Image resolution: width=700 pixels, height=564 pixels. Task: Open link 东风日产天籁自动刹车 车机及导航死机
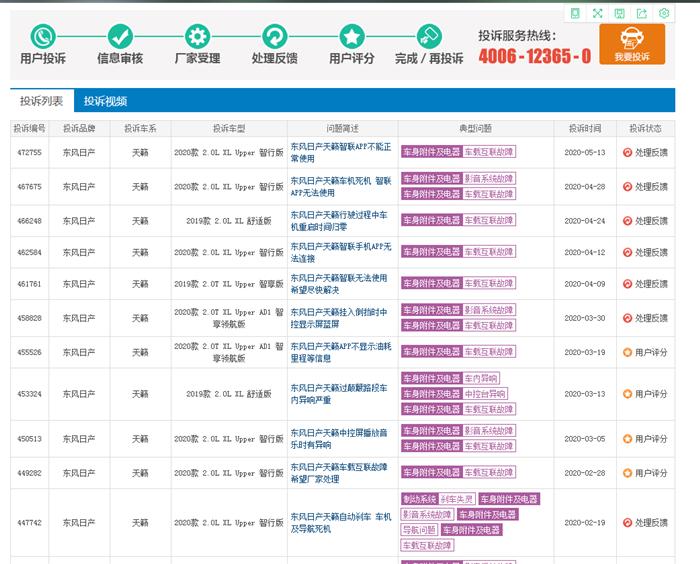coord(341,522)
